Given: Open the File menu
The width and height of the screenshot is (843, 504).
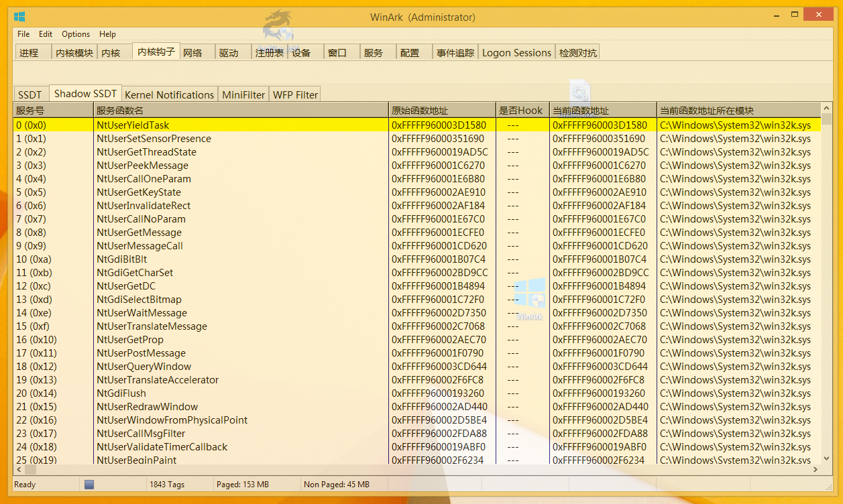Looking at the screenshot, I should pos(23,34).
